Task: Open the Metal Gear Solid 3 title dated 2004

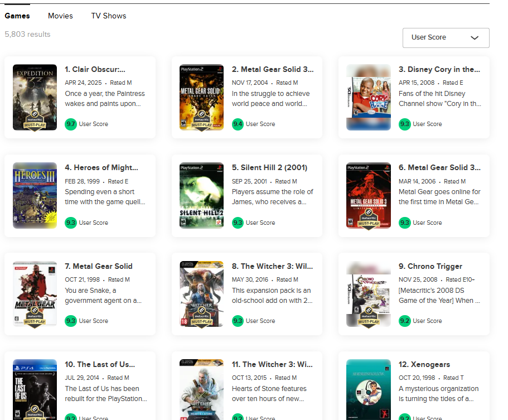Action: coord(273,69)
